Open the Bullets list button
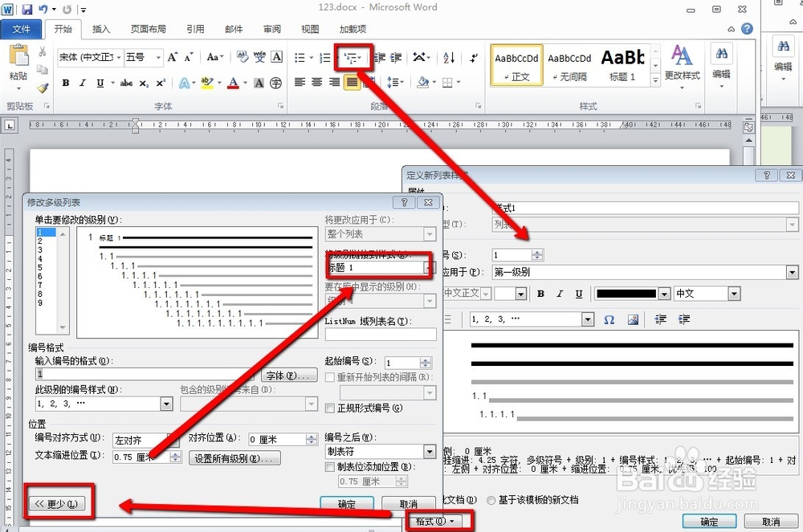803x532 pixels. [300, 58]
